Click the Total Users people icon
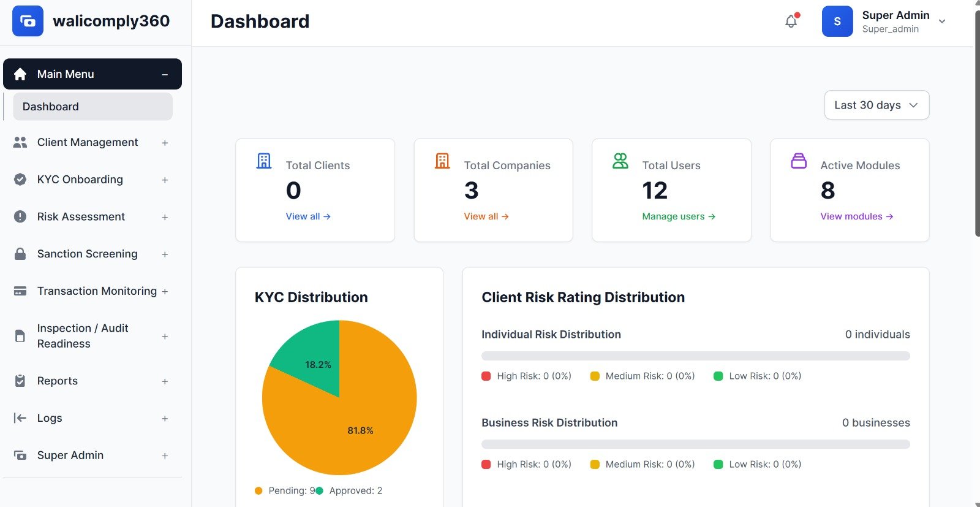Viewport: 980px width, 507px height. click(x=620, y=161)
